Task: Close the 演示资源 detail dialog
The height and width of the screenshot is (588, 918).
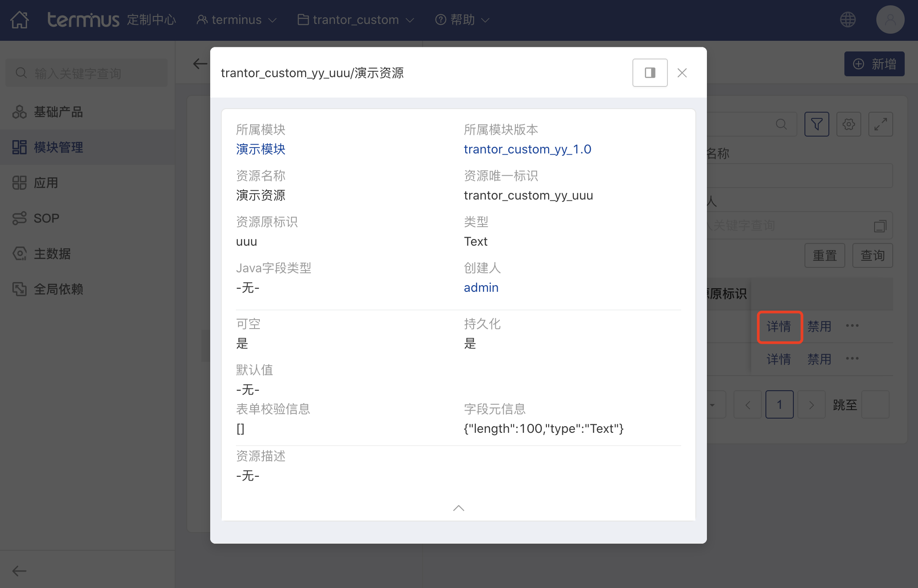Action: tap(682, 73)
